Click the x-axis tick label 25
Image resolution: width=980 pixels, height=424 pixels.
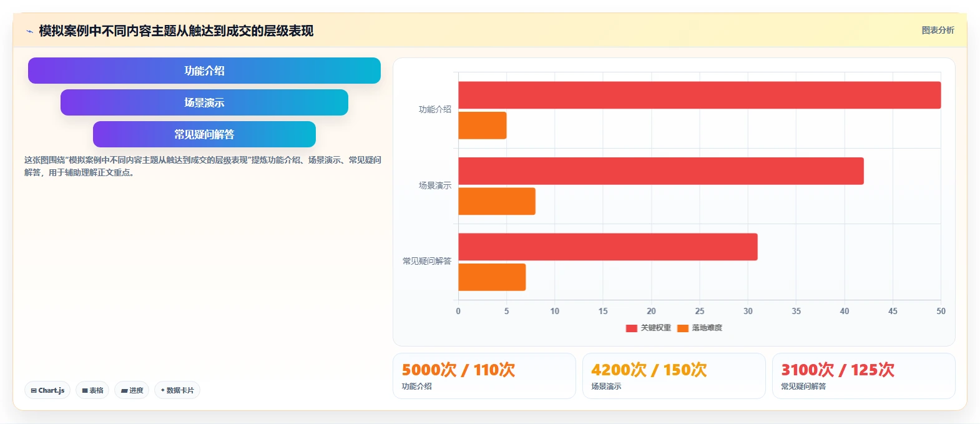(700, 311)
